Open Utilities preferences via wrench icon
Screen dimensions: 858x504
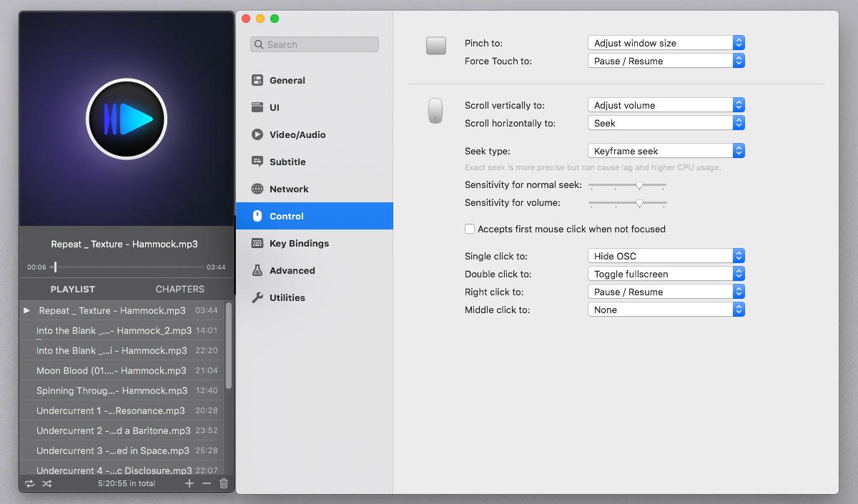(x=257, y=298)
